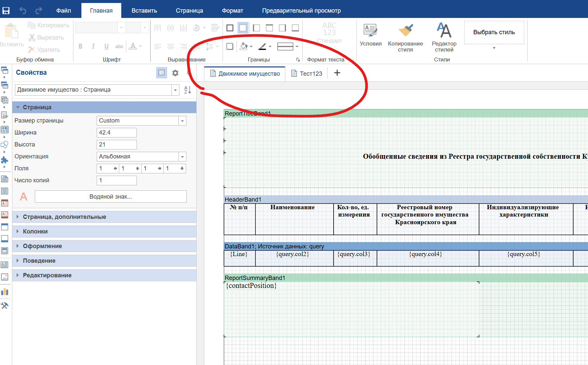
Task: Click the fill color bucket swatch
Action: (x=244, y=46)
